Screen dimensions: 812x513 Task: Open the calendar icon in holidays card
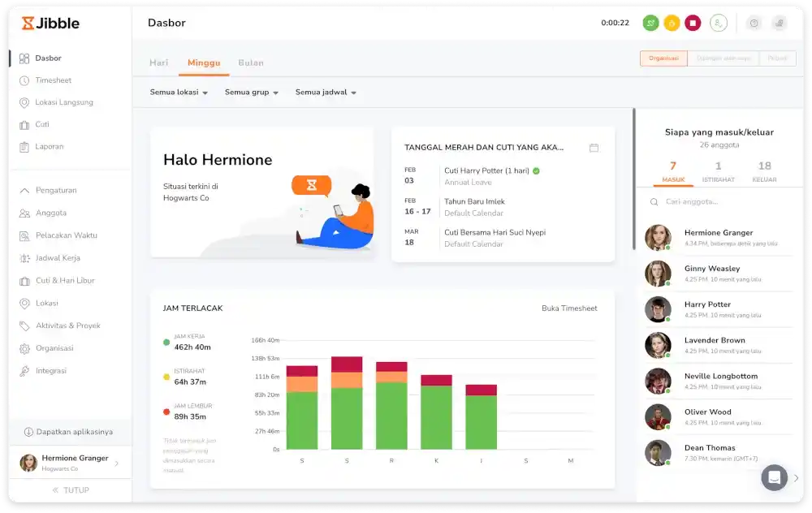click(594, 148)
